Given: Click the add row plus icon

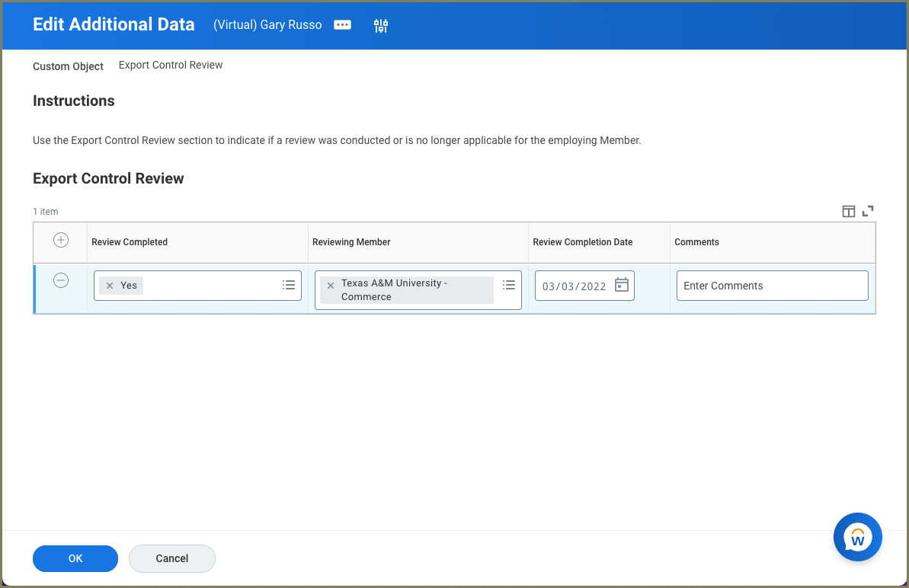Looking at the screenshot, I should point(61,241).
